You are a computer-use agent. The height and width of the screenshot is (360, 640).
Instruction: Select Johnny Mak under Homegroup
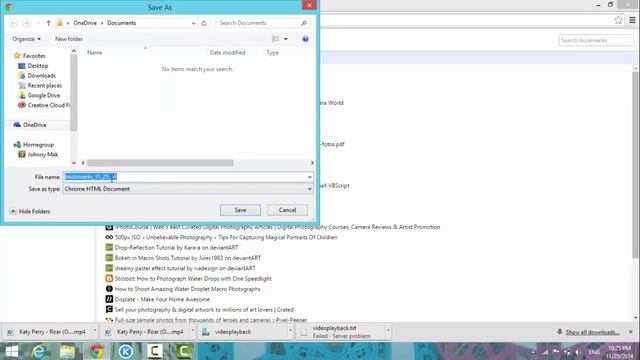(42, 155)
